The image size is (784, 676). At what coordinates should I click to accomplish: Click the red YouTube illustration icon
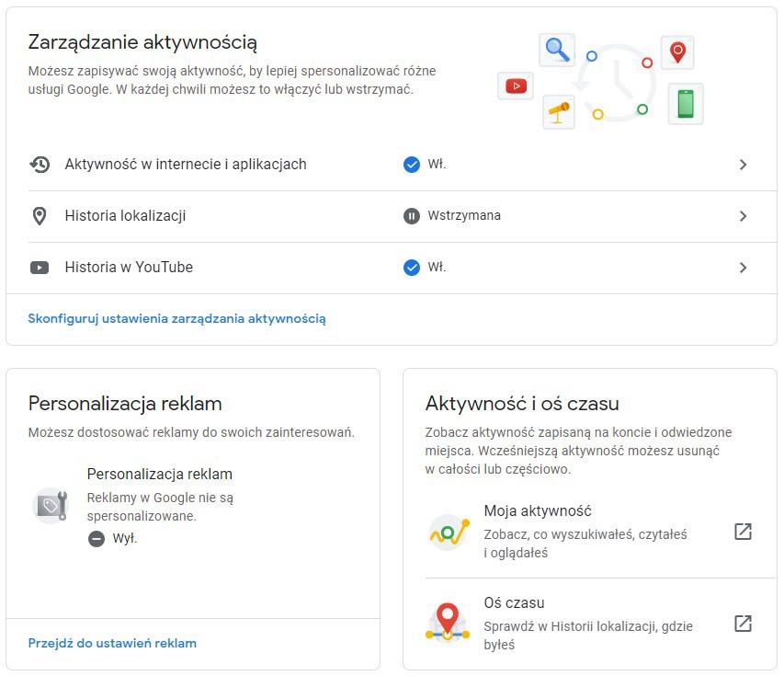click(516, 86)
